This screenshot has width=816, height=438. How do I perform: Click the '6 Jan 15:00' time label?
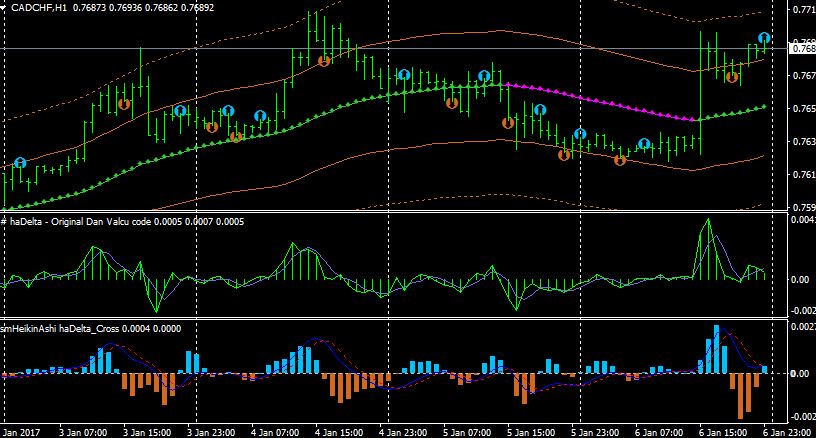[723, 432]
